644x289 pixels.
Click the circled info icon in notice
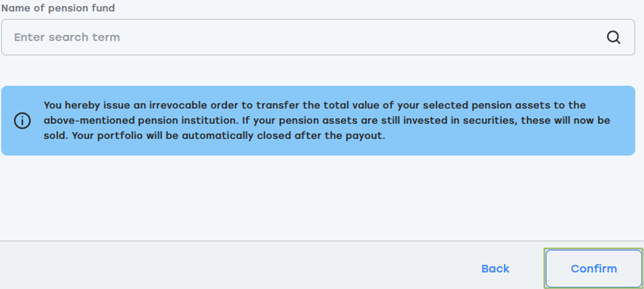coord(22,121)
